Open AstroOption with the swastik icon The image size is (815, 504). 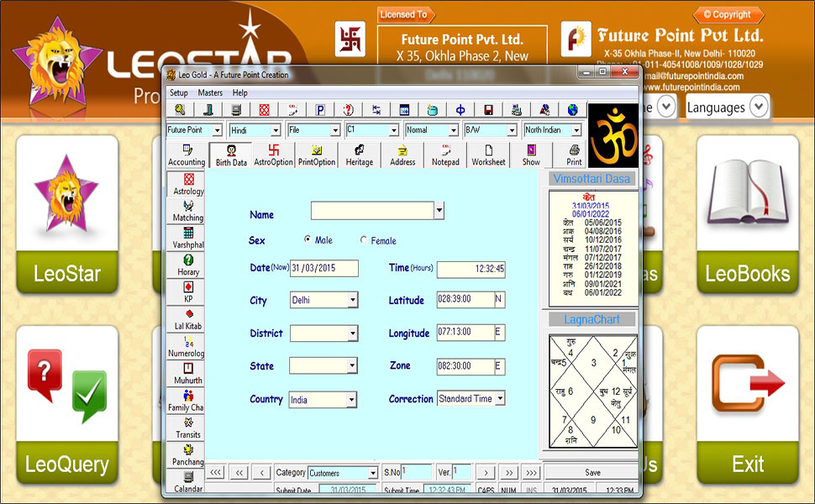273,155
